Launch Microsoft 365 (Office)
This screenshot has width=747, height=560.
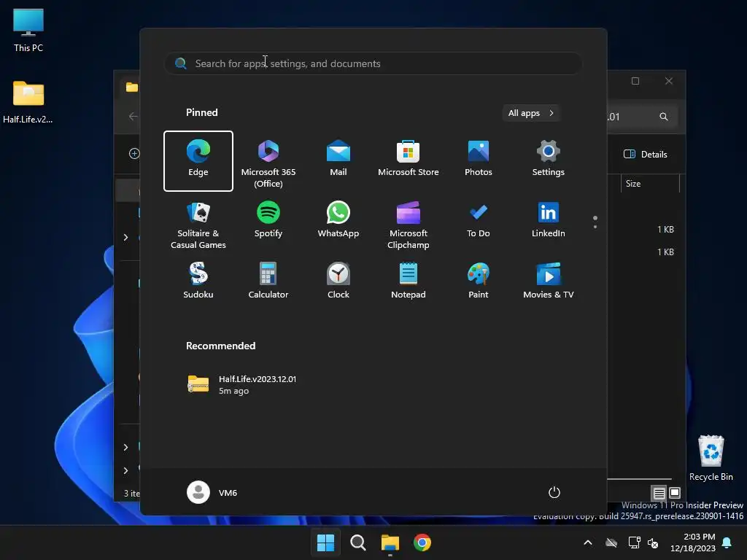[x=268, y=161]
